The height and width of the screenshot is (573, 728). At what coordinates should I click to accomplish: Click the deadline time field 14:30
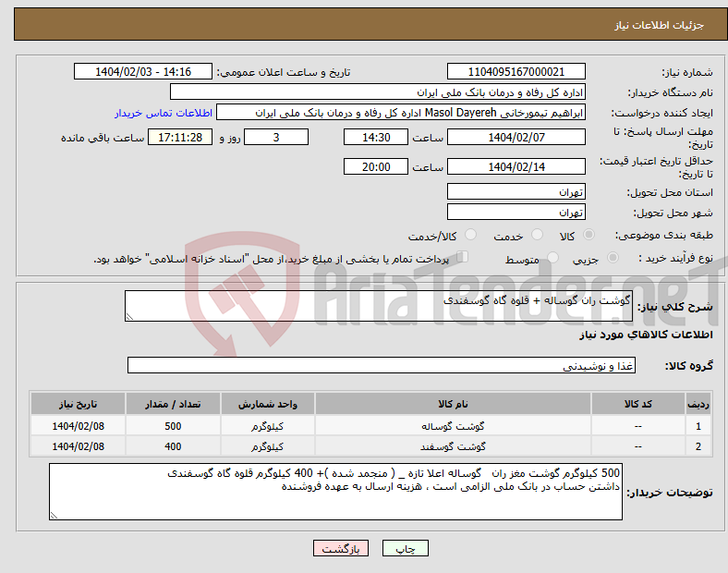pyautogui.click(x=376, y=138)
